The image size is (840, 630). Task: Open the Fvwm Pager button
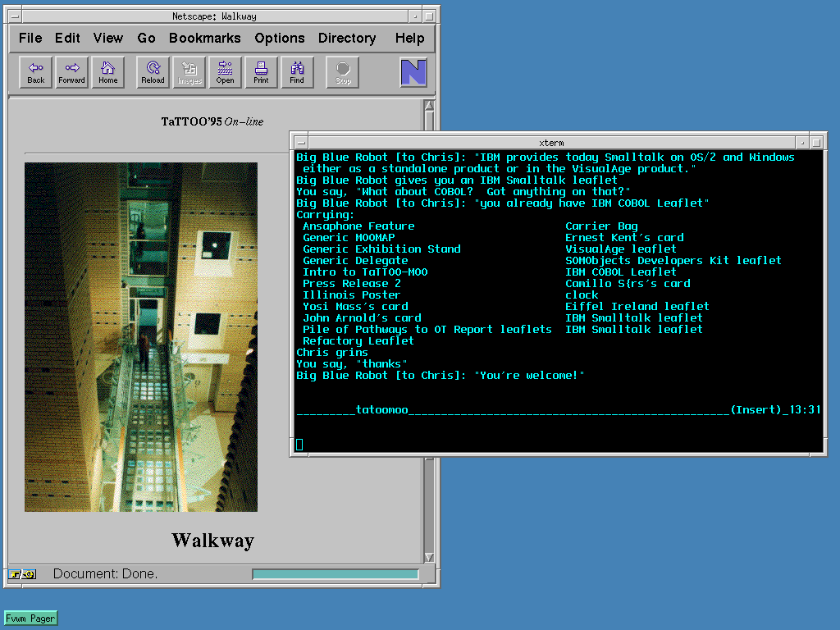30,619
